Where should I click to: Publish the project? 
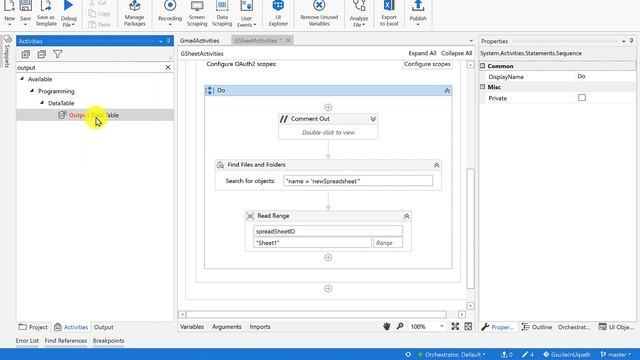click(x=418, y=13)
